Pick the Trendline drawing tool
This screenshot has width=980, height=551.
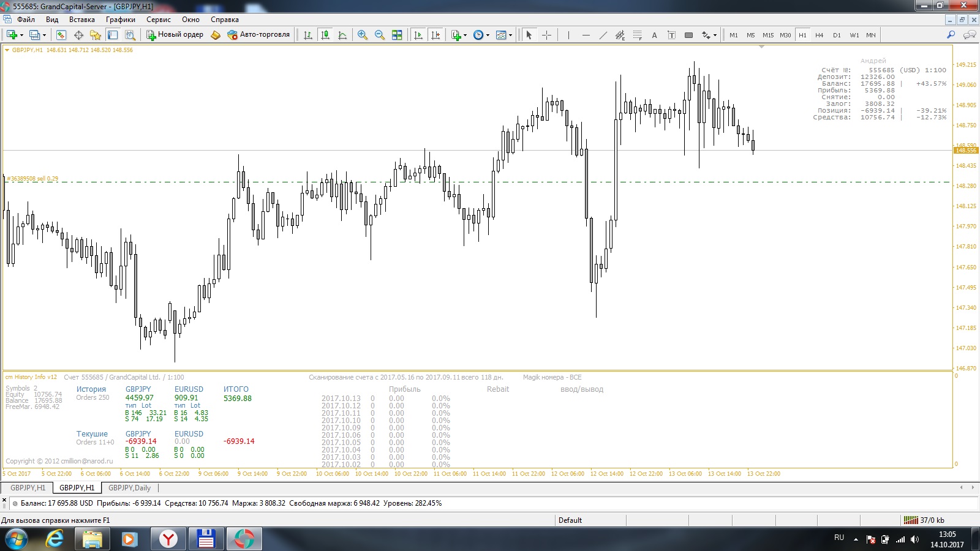point(603,35)
